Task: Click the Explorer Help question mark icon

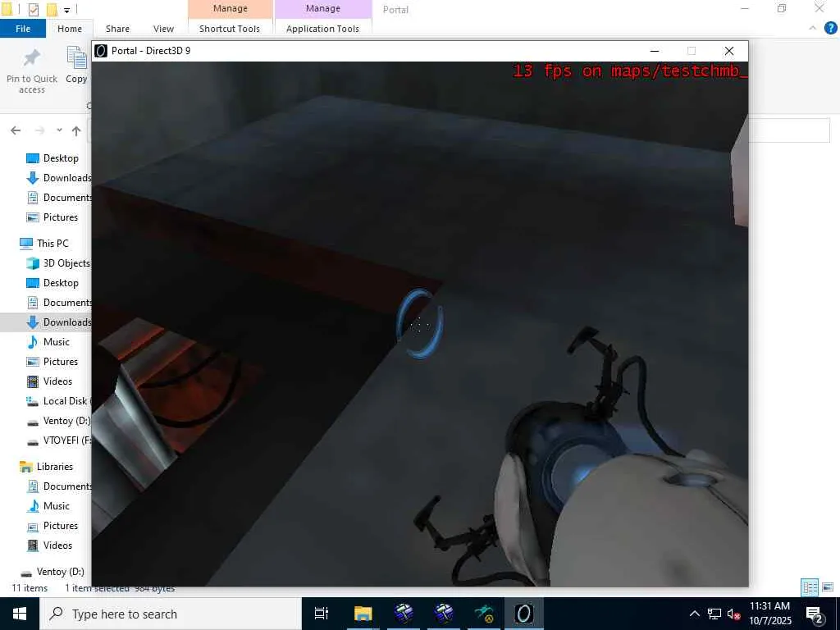Action: [x=830, y=29]
